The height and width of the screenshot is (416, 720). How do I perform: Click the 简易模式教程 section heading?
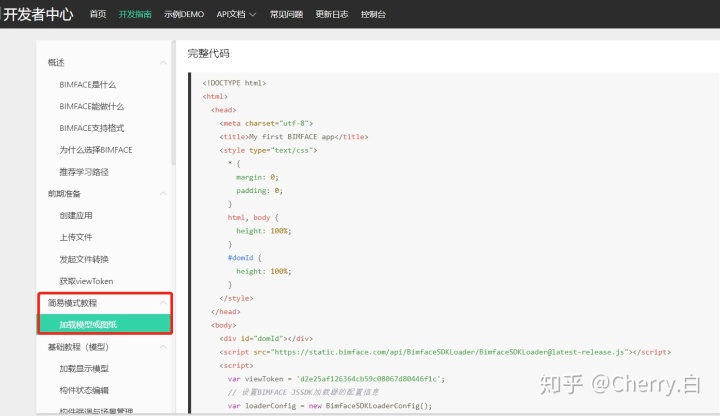coord(73,303)
